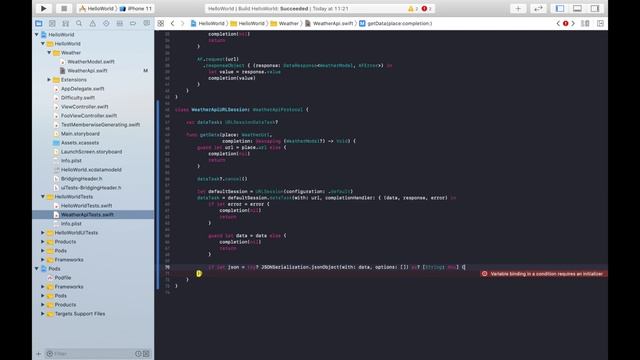Expand the Targets Support Files group

tap(43, 314)
